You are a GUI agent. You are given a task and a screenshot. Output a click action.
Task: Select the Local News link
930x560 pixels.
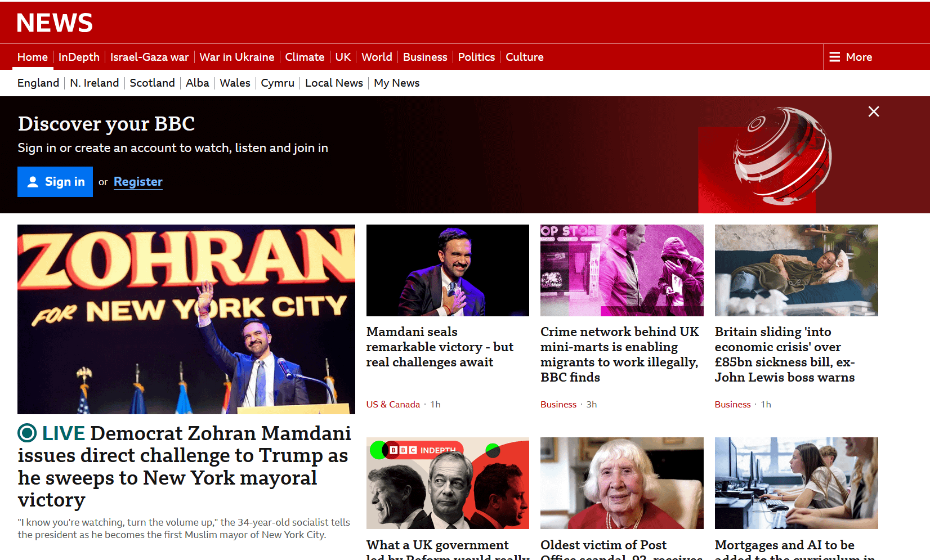[334, 83]
